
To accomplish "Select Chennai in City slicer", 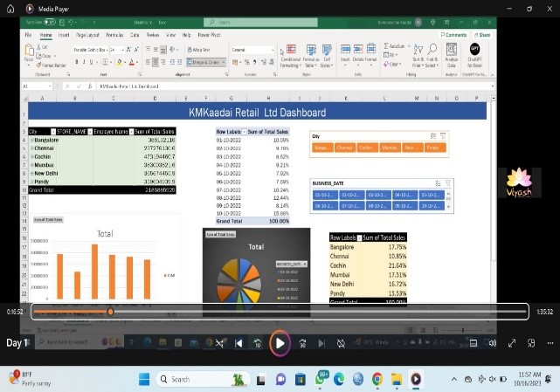I will coord(344,148).
